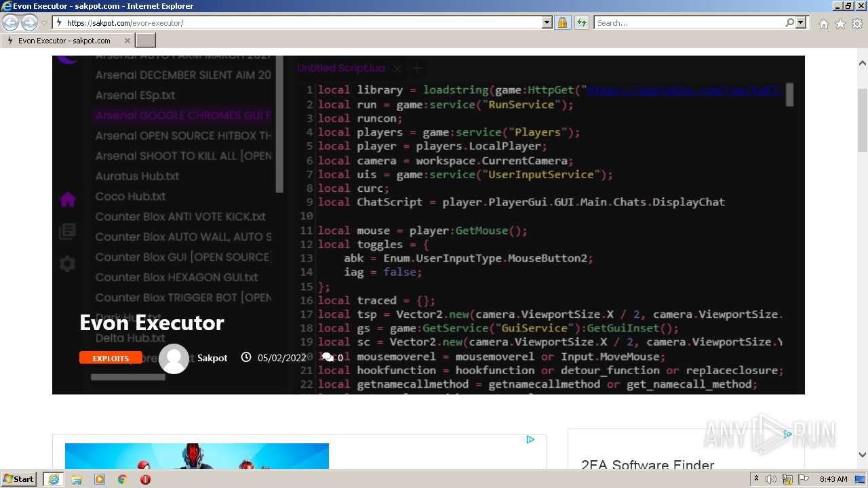Image resolution: width=868 pixels, height=488 pixels.
Task: Go back with the browser Back arrow
Action: pos(11,22)
